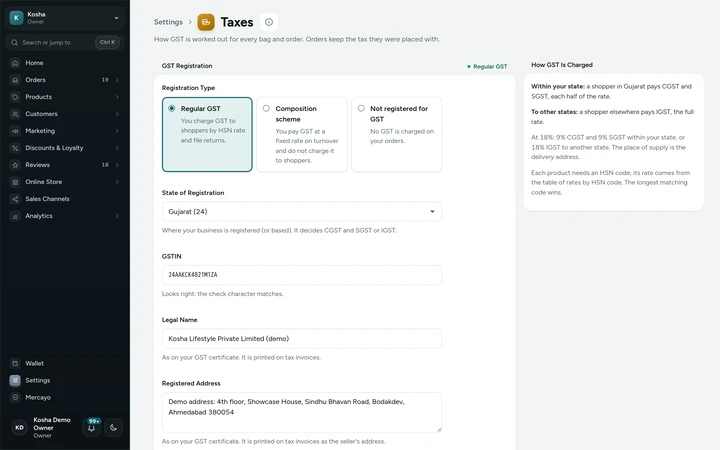Expand the Products submenu chevron
The height and width of the screenshot is (450, 720).
tap(117, 97)
